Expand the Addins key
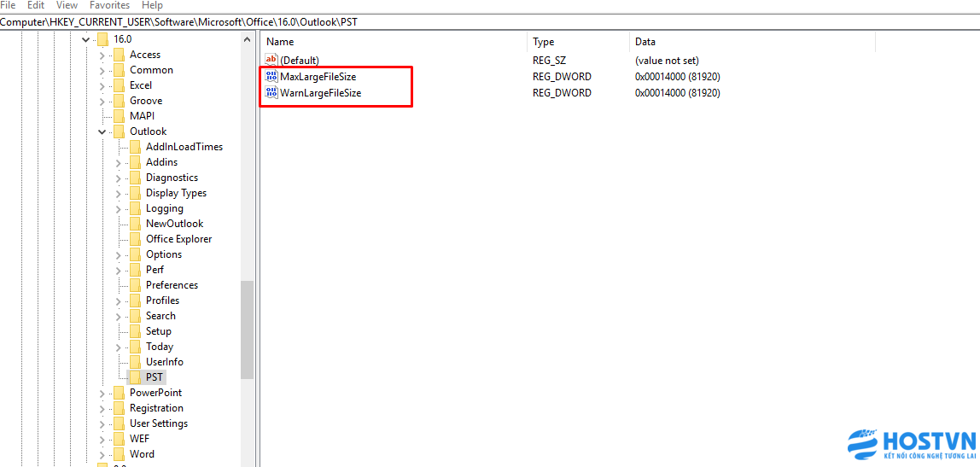980x467 pixels. [x=118, y=162]
